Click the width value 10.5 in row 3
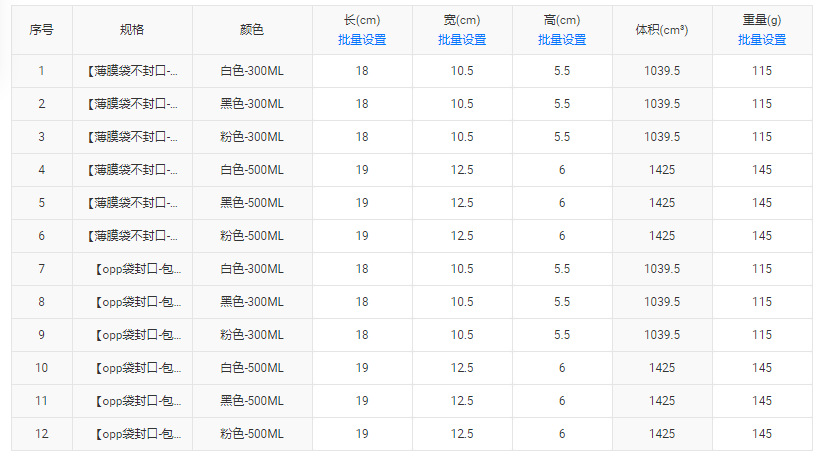This screenshot has height=456, width=829. coord(462,137)
